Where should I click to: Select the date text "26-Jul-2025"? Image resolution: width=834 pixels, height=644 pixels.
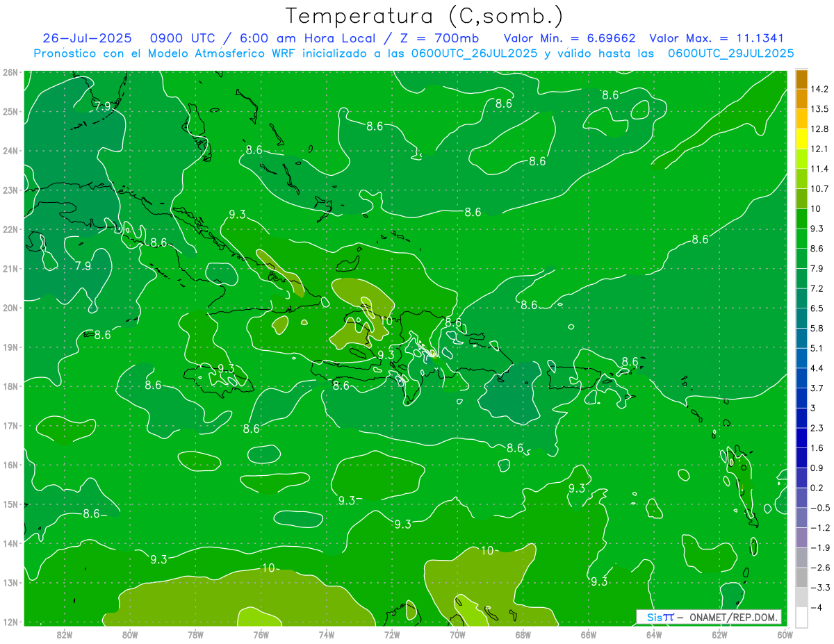point(87,38)
